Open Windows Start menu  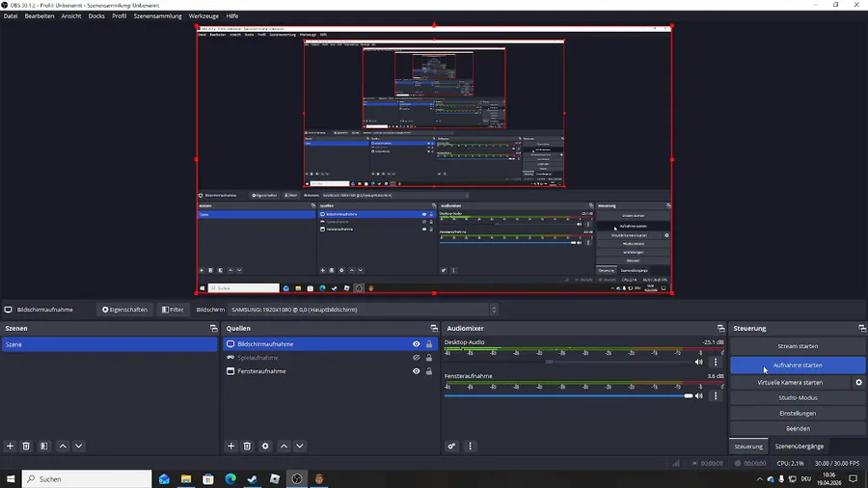[11, 479]
